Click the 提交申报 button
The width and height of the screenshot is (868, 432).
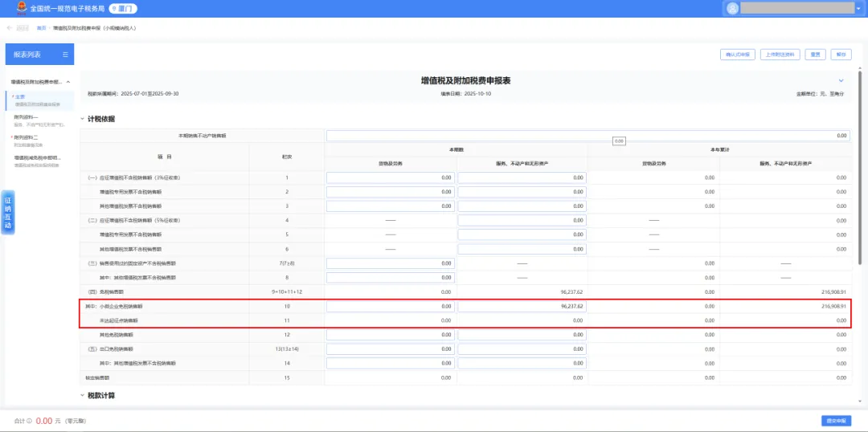tap(835, 421)
